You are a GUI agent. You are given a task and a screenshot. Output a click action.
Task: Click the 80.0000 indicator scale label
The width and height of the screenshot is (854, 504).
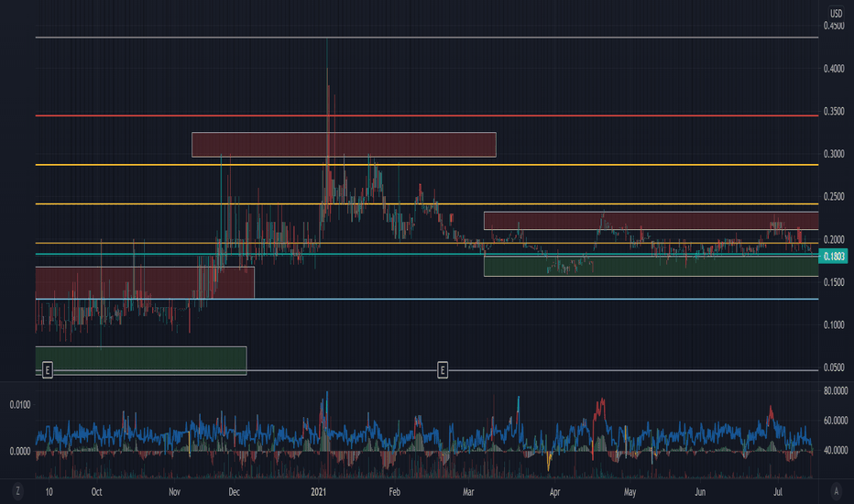click(x=835, y=391)
